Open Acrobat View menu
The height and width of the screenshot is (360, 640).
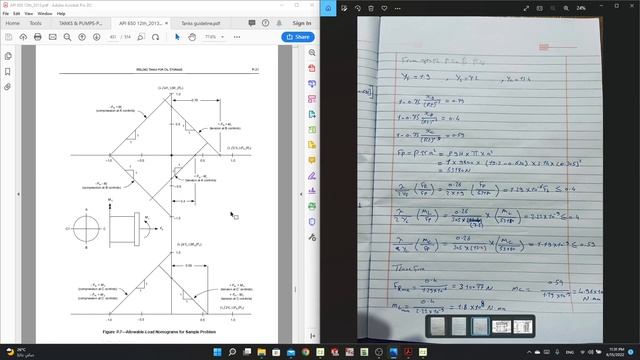pos(29,13)
